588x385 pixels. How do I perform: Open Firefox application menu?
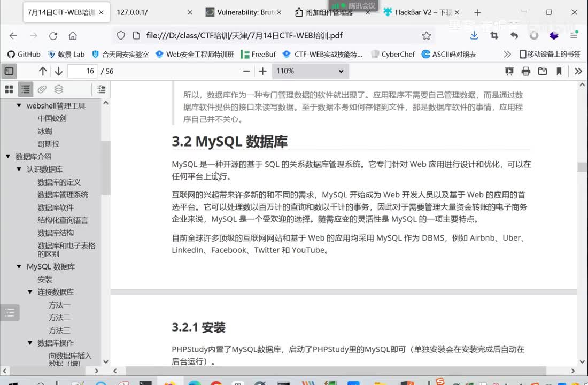pos(574,36)
